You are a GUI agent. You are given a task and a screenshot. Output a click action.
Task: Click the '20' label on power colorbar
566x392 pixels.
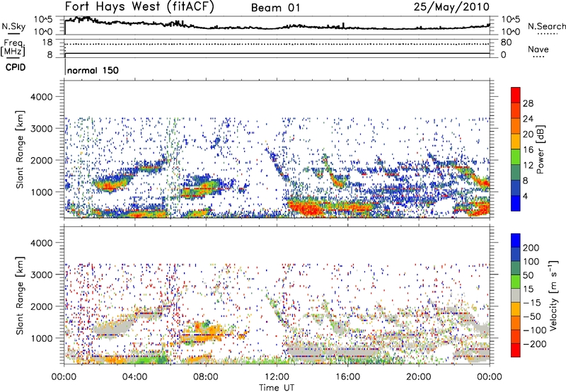click(x=528, y=134)
